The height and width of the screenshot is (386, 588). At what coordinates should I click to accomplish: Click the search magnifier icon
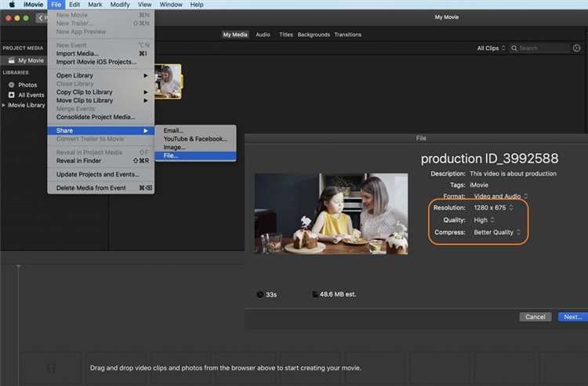click(514, 48)
